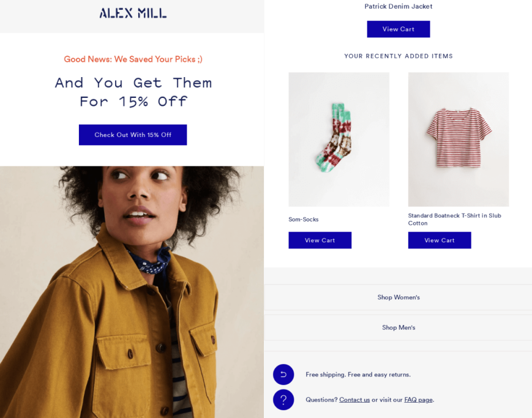Click the Som-Socks product name
532x418 pixels.
(304, 219)
